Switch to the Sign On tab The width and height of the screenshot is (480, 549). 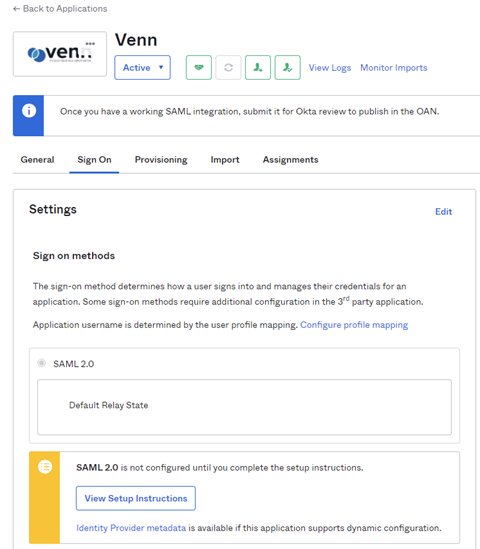pyautogui.click(x=94, y=160)
